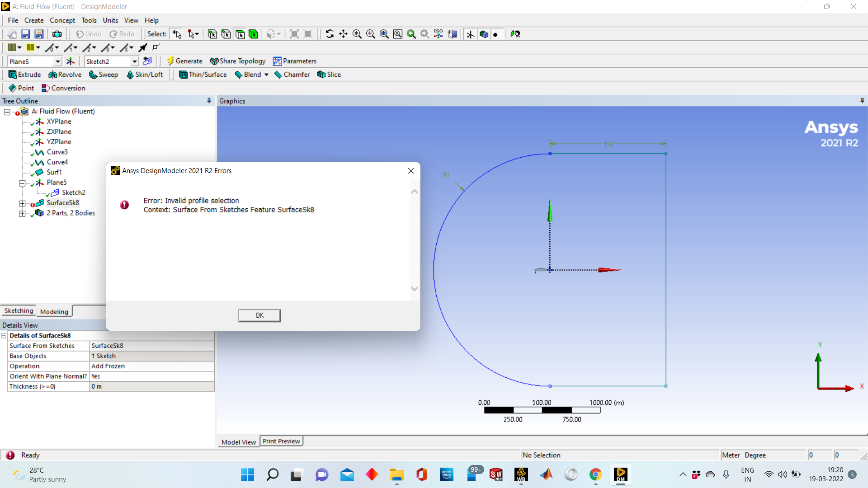Click the image capture camera icon
This screenshot has width=868, height=488.
(57, 34)
